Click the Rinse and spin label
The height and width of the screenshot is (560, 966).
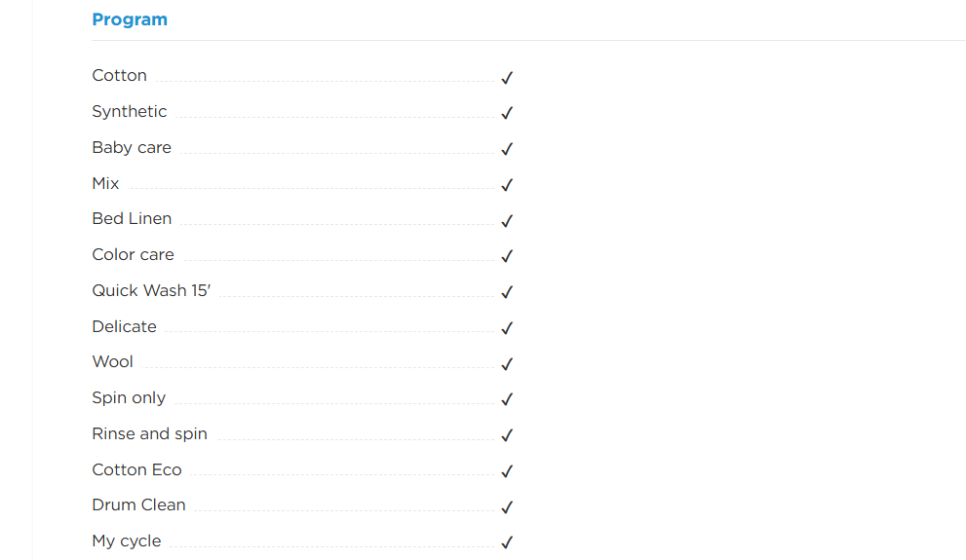150,433
